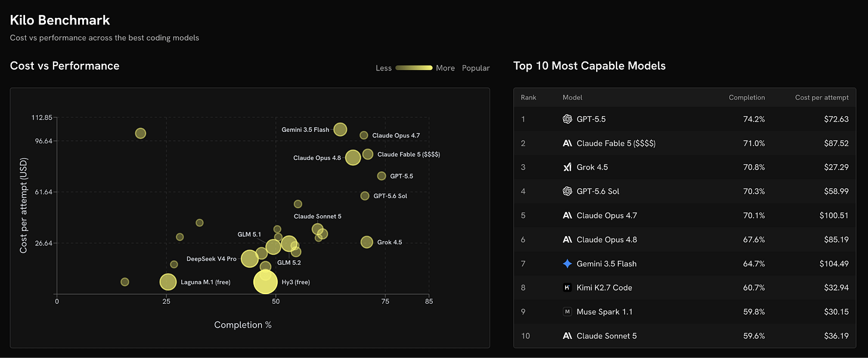
Task: Click the 60.7% completion value
Action: [x=754, y=288]
